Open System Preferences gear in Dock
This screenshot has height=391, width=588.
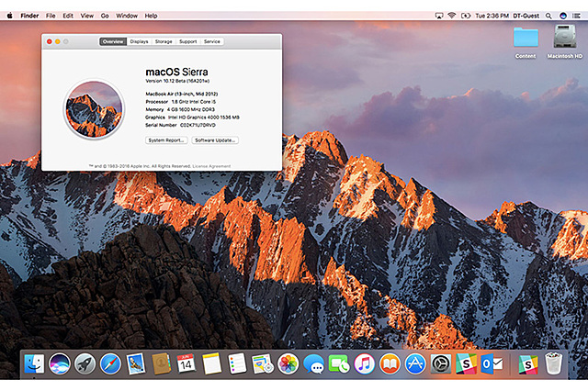441,363
